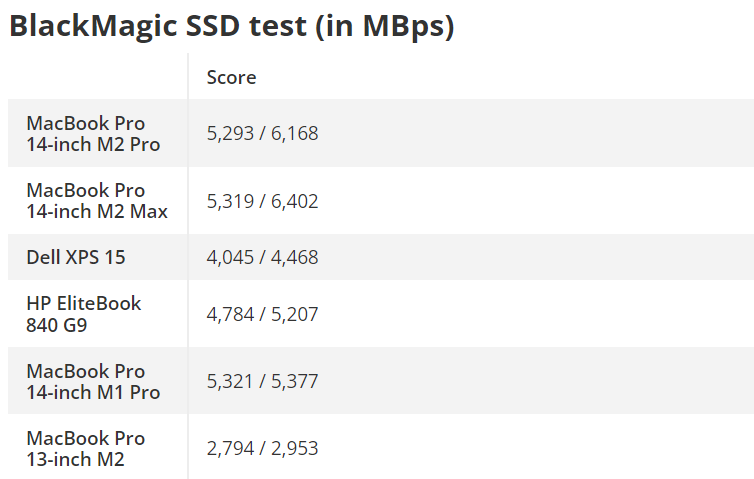
Task: Click the HP EliteBook 840 G9 label
Action: click(84, 313)
